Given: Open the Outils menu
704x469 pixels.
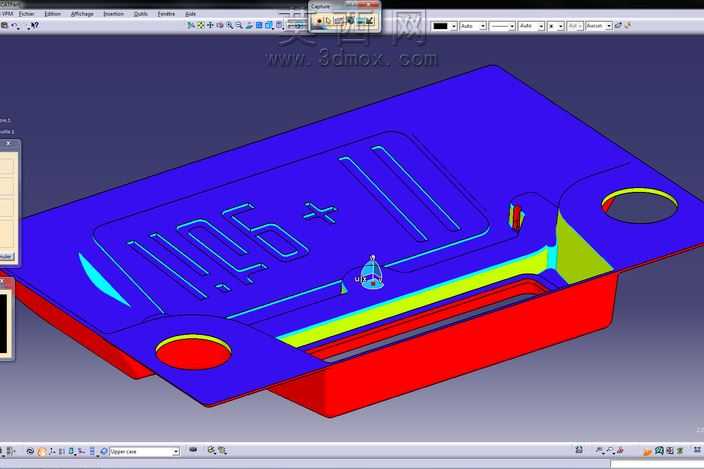Looking at the screenshot, I should [x=141, y=14].
